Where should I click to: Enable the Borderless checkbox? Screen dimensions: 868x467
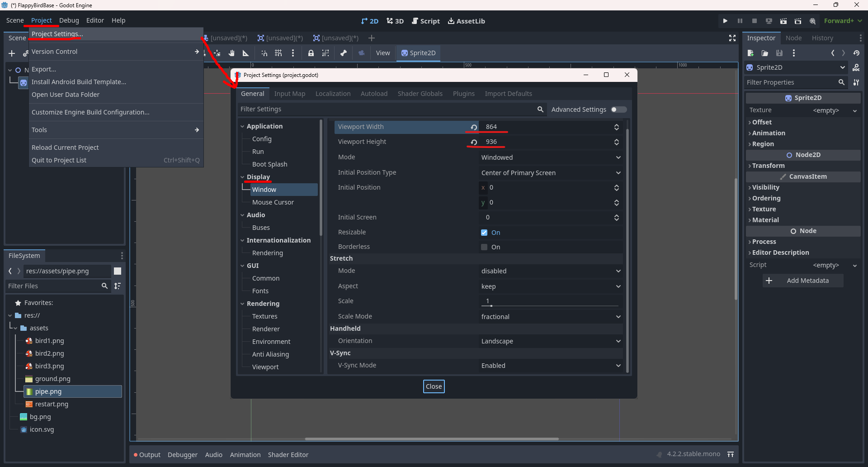483,247
